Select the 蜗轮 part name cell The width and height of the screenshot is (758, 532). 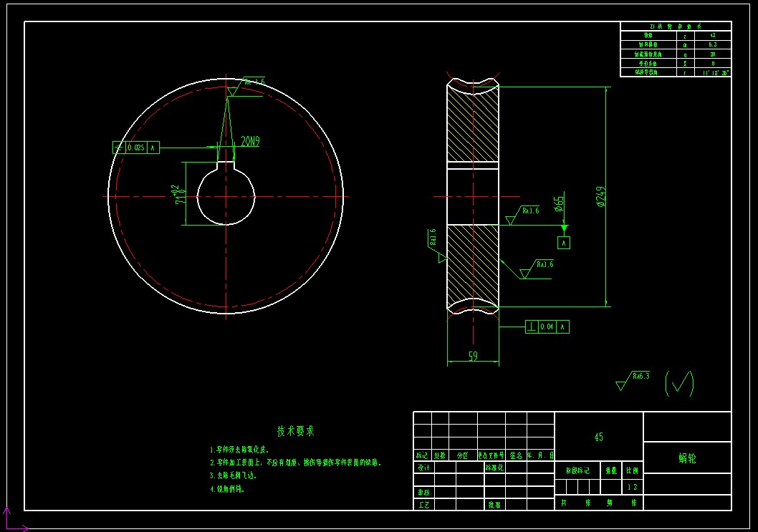coord(687,458)
